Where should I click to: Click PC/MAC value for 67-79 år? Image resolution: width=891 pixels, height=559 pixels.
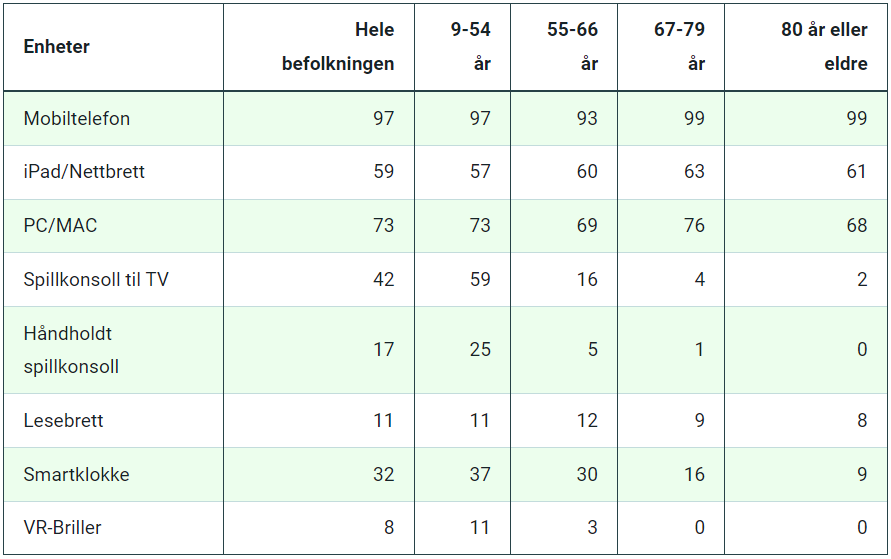pos(694,226)
